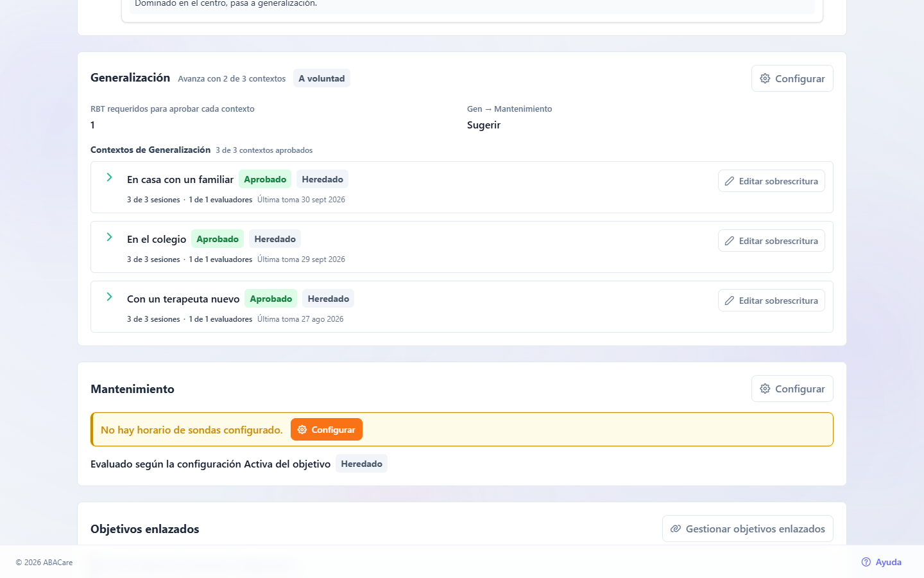
Task: Click the gear icon in Mantenimiento's header Configurar button
Action: [x=765, y=389]
